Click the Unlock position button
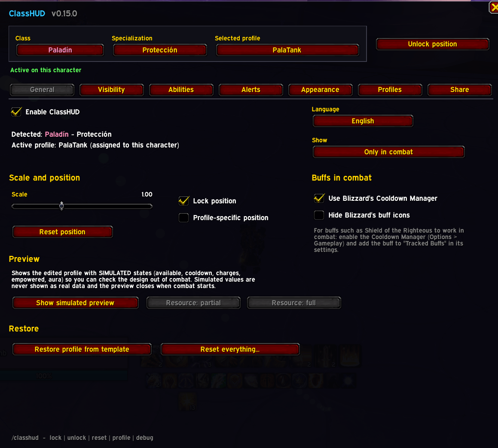Screen dimensions: 498x448 coord(432,44)
